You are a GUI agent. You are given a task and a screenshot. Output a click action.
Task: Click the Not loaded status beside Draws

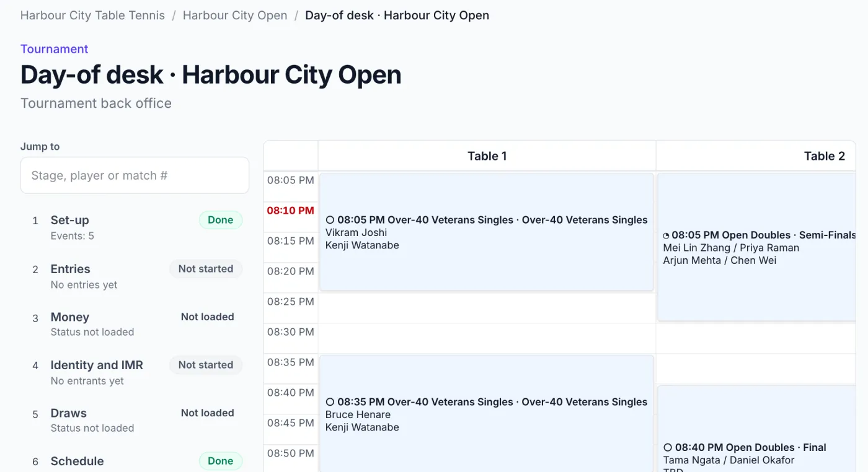(x=208, y=413)
